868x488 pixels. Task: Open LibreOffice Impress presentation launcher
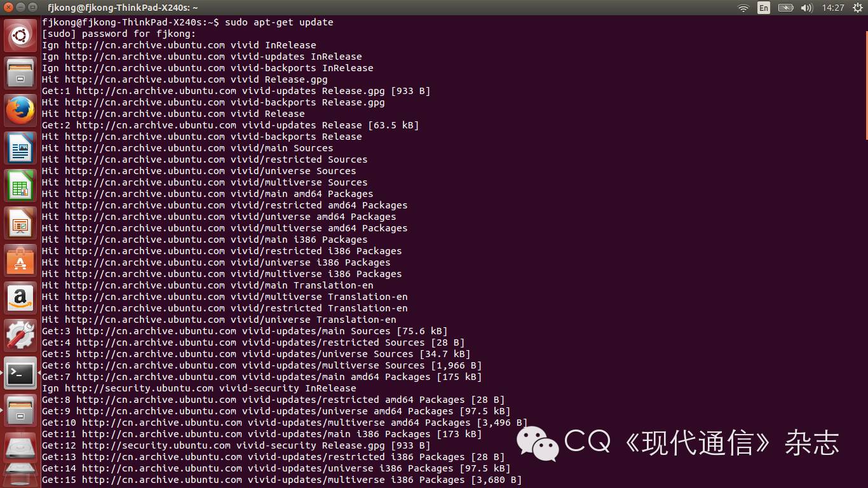(x=20, y=223)
